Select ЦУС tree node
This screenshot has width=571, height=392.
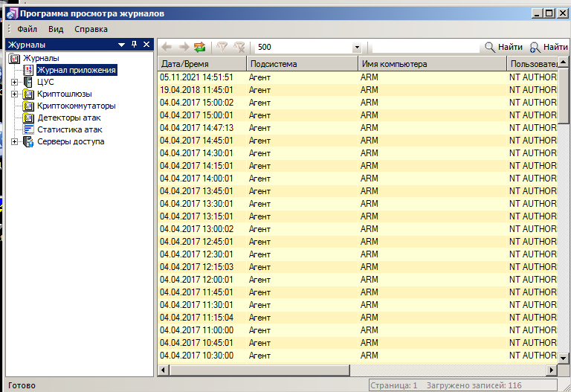tap(45, 82)
